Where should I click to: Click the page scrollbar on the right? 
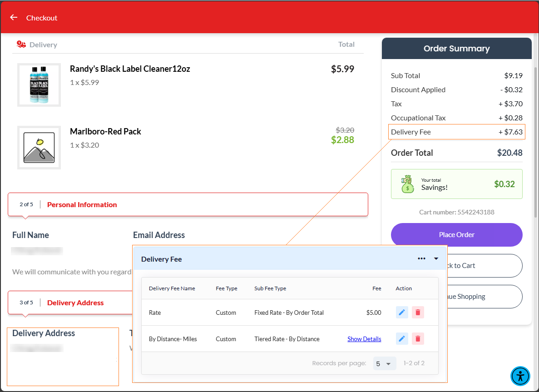(x=535, y=143)
